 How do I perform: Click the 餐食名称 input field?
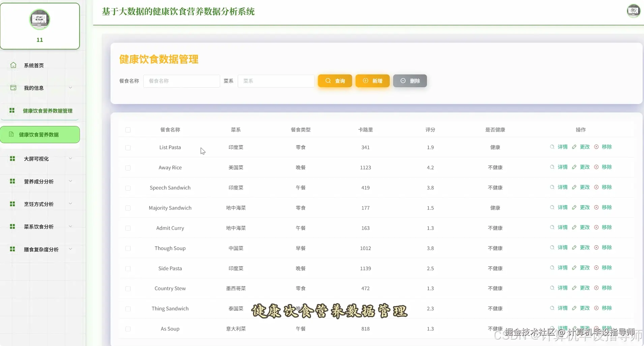(x=181, y=81)
